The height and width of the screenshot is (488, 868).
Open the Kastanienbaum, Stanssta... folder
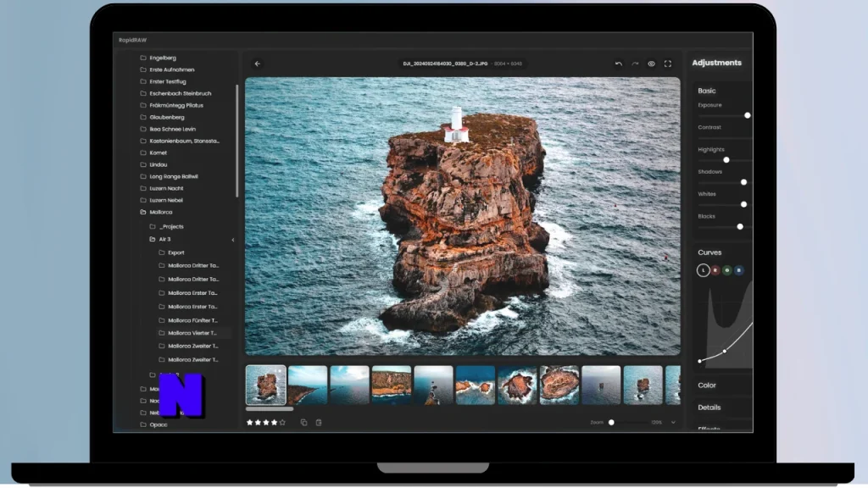coord(184,141)
